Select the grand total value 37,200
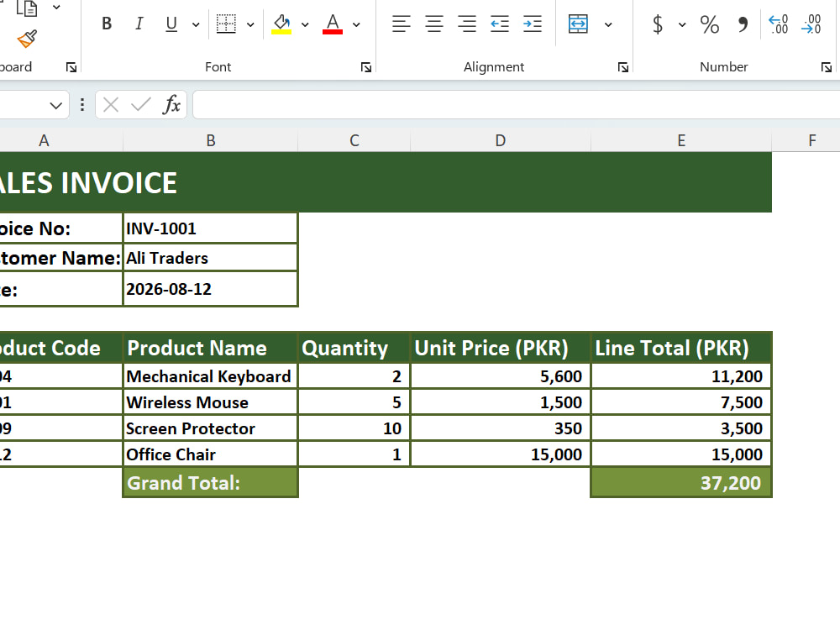 [x=681, y=483]
